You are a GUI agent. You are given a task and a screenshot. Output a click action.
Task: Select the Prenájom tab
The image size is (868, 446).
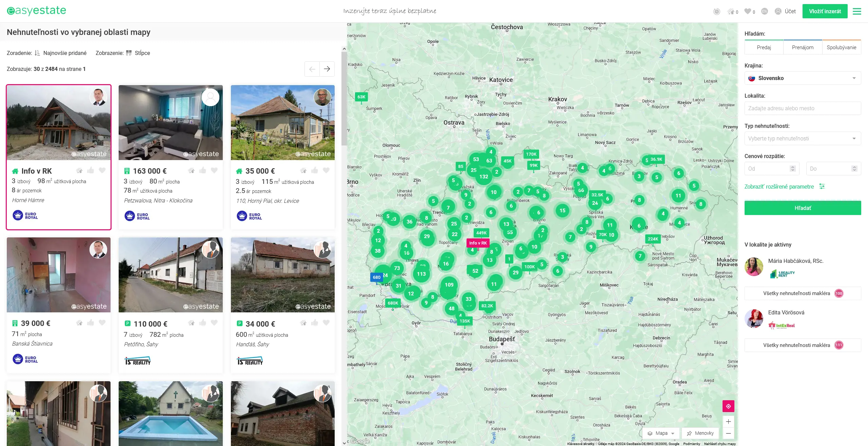803,47
